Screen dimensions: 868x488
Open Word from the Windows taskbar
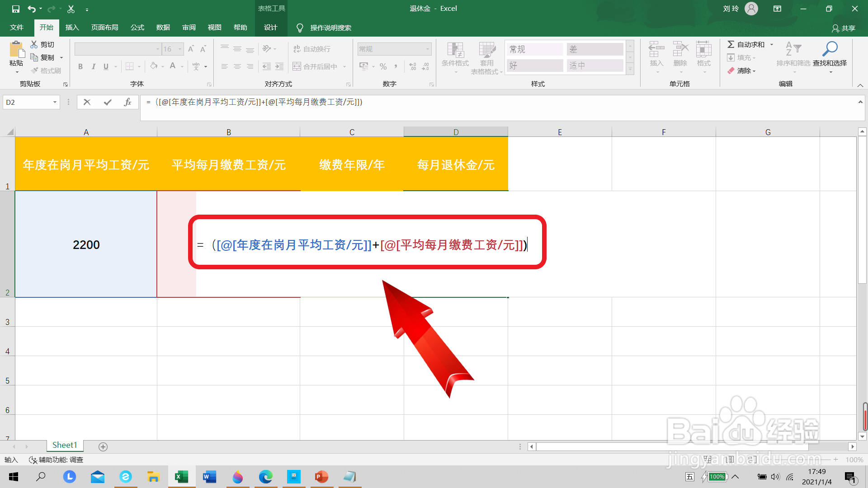pos(209,477)
